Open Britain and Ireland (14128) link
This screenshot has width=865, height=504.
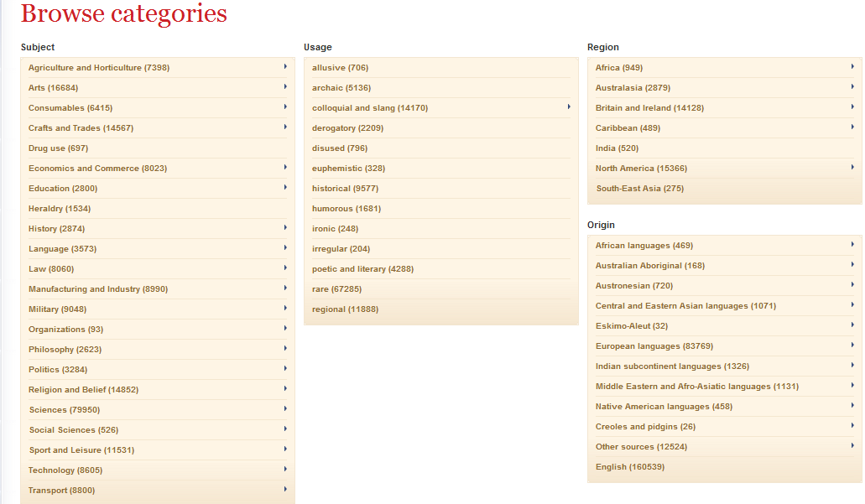pyautogui.click(x=650, y=107)
